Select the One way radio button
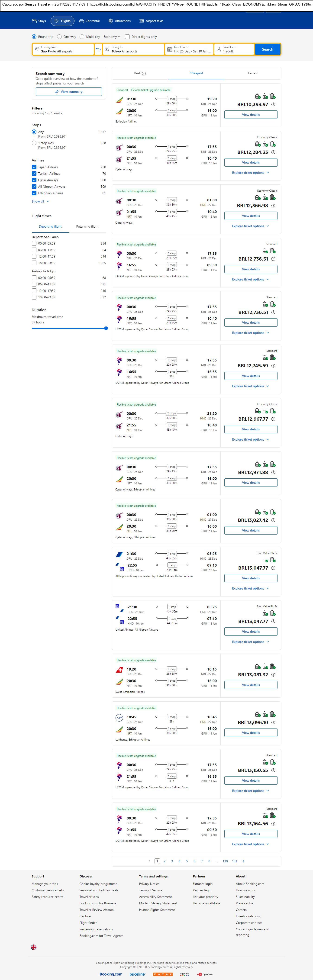 59,37
